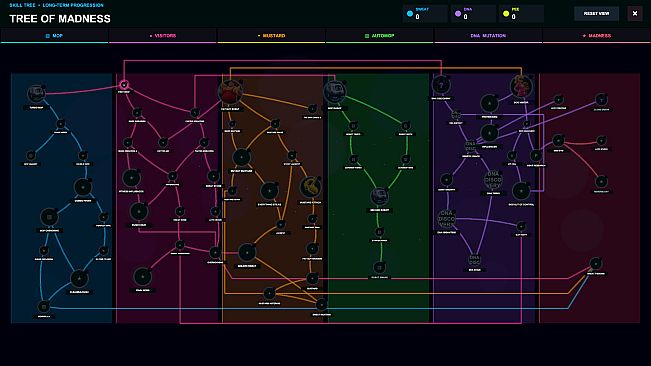Screen dimensions: 651x366
Task: Select the lowest large node in Visitors column
Action: coord(142,276)
